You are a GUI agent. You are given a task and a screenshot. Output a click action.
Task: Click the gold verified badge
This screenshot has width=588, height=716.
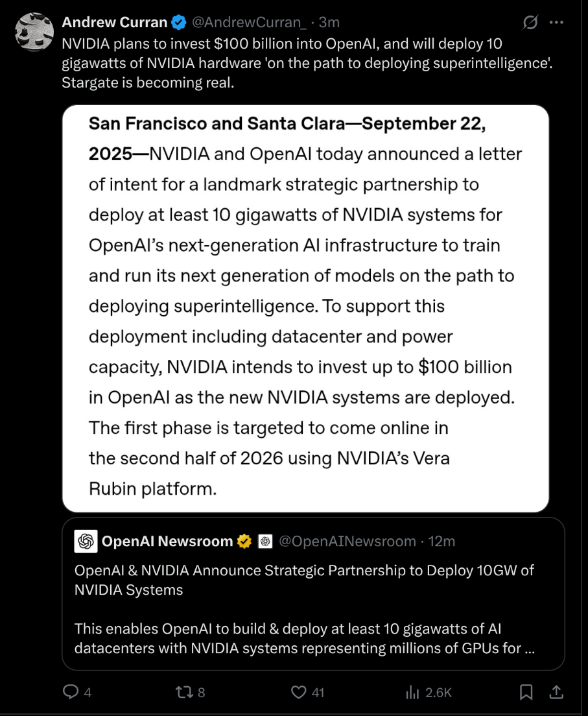[x=244, y=541]
